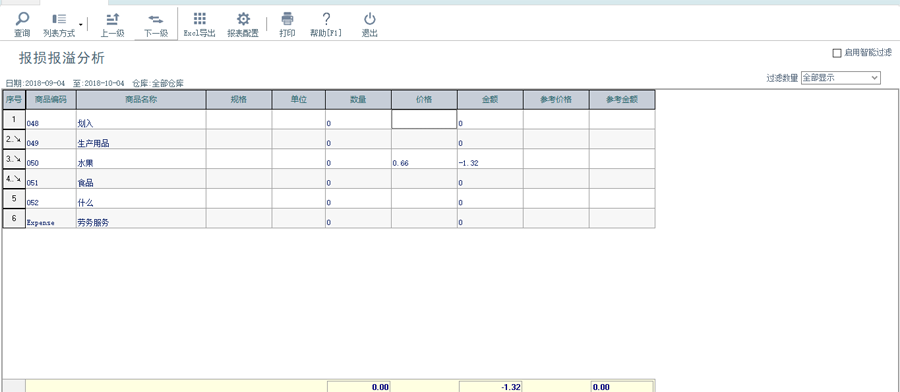This screenshot has height=392, width=900.
Task: Open the 过滤数量 全部显示 dropdown
Action: 840,77
